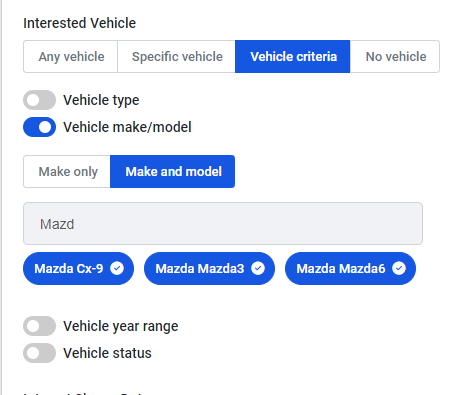Switch to Make only mode
Image resolution: width=468 pixels, height=395 pixels.
[67, 172]
